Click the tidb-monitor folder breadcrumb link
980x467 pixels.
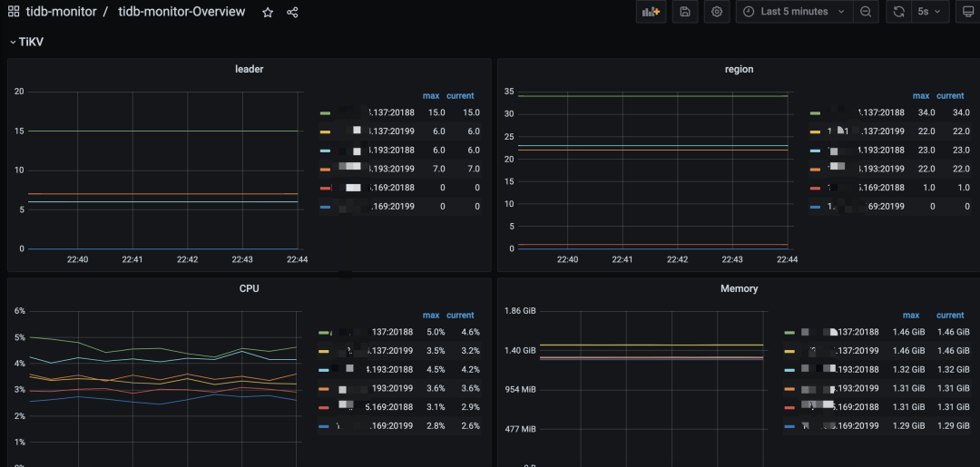61,12
